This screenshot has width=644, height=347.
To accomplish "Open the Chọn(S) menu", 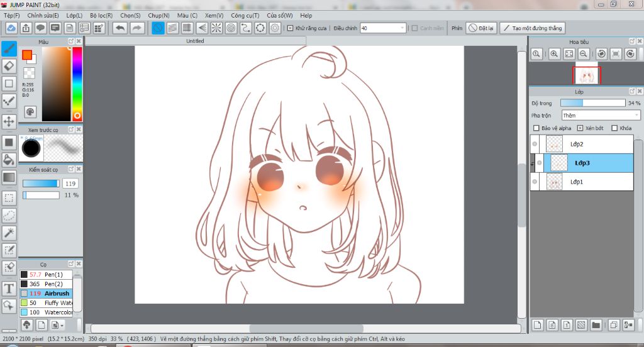I will point(130,15).
